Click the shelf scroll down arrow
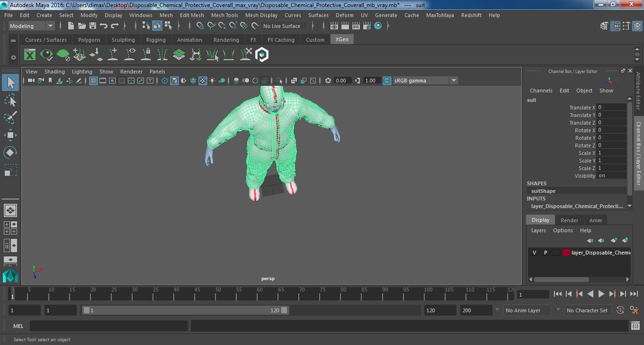 click(x=637, y=59)
